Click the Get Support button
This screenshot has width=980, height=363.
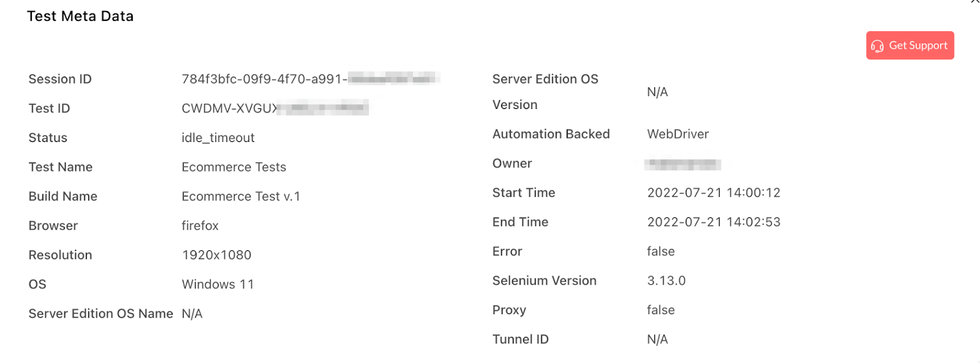[910, 45]
